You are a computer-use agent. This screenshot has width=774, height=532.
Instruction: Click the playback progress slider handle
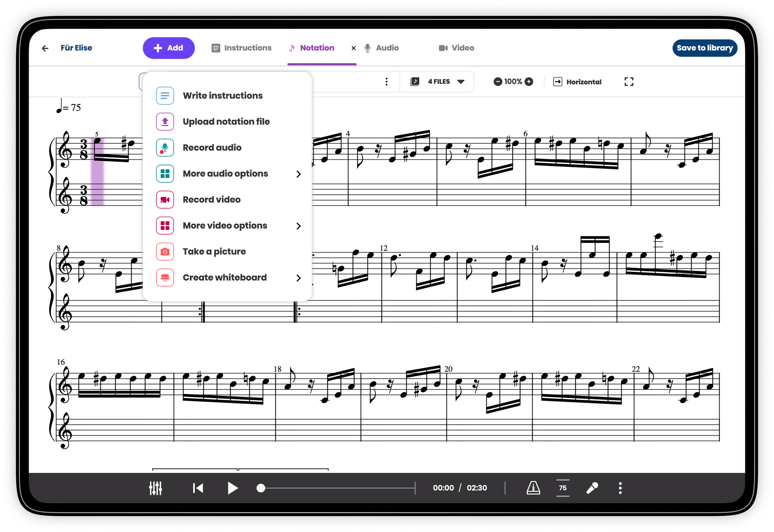point(261,488)
